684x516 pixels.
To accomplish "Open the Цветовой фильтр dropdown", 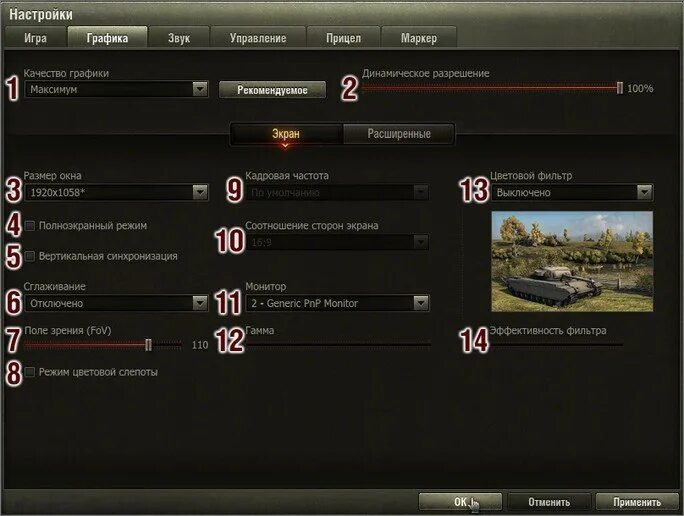I will pyautogui.click(x=644, y=192).
